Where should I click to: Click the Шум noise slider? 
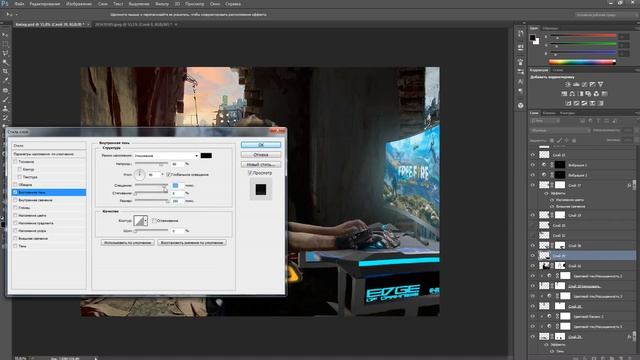pos(151,231)
